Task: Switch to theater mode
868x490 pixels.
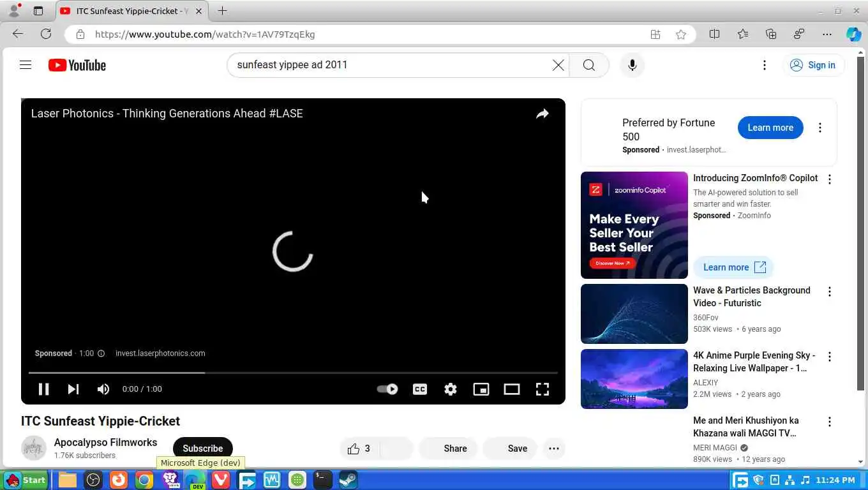Action: coord(511,389)
